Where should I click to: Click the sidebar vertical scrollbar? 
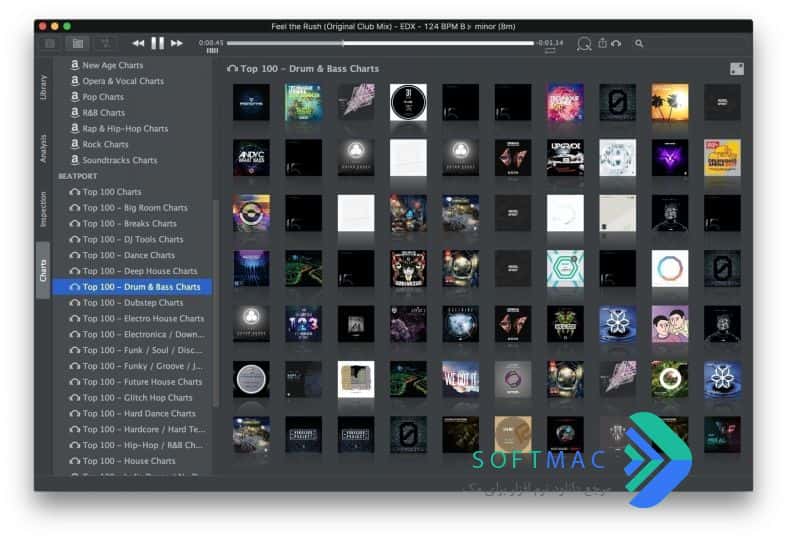coord(216,303)
